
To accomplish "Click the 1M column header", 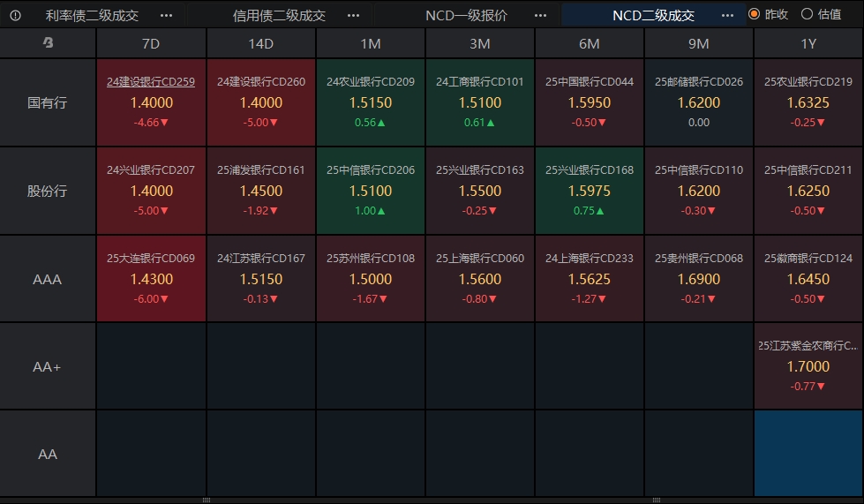I will (371, 43).
